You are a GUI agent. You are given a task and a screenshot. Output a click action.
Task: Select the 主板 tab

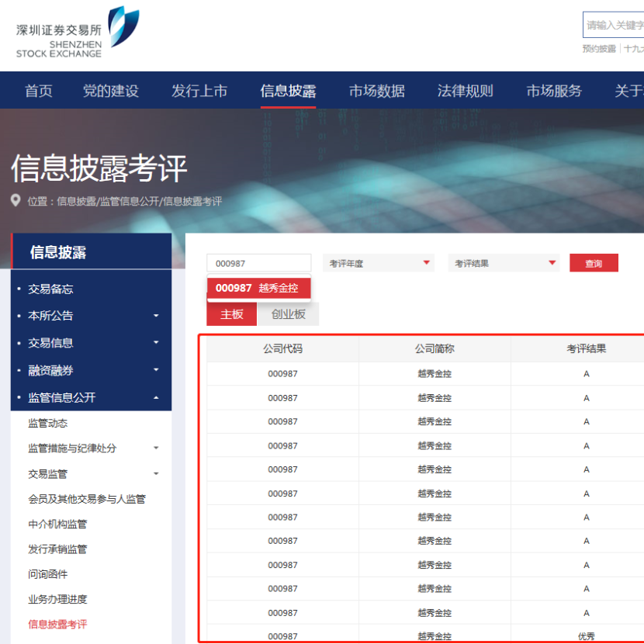click(231, 314)
